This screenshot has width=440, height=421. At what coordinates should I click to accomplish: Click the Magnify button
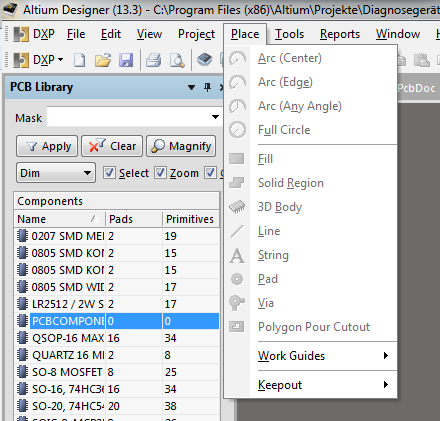pyautogui.click(x=181, y=146)
